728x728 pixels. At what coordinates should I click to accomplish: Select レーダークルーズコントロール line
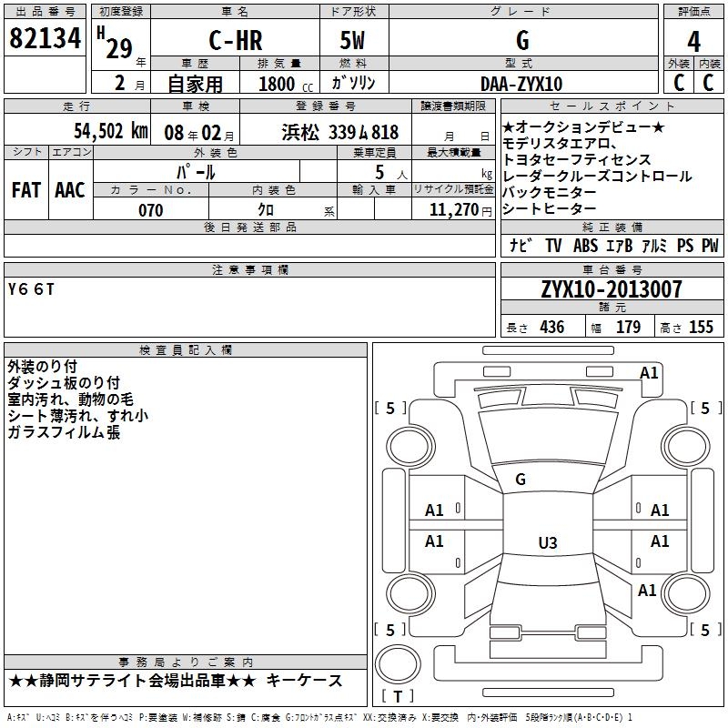597,176
